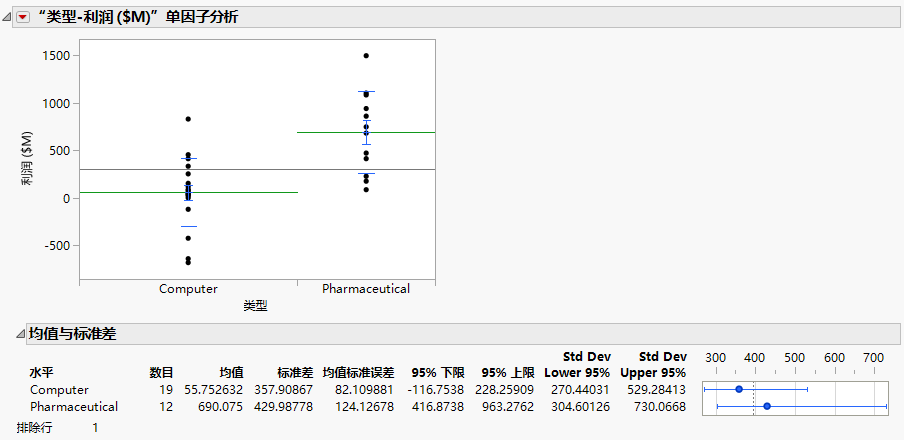
Task: Click the 排除行 count value
Action: pyautogui.click(x=96, y=427)
